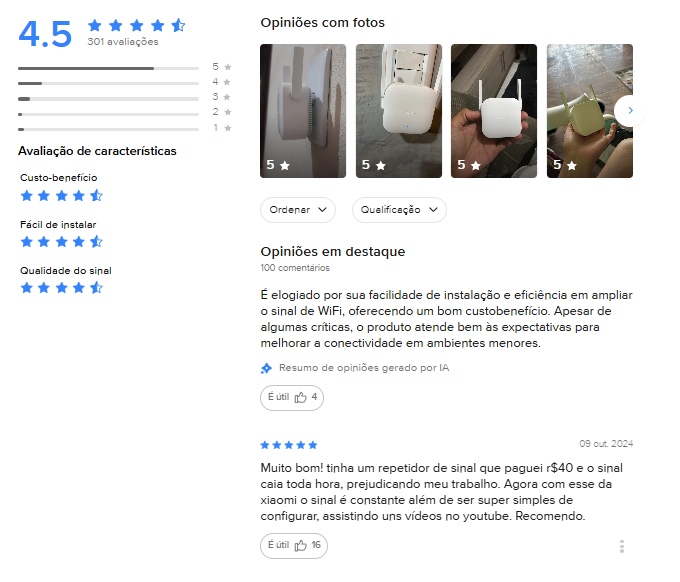Select the 1-star rating row
The width and height of the screenshot is (680, 582).
(124, 128)
